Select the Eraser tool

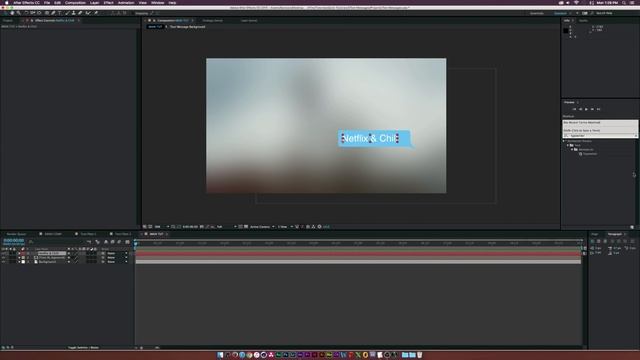coord(80,13)
